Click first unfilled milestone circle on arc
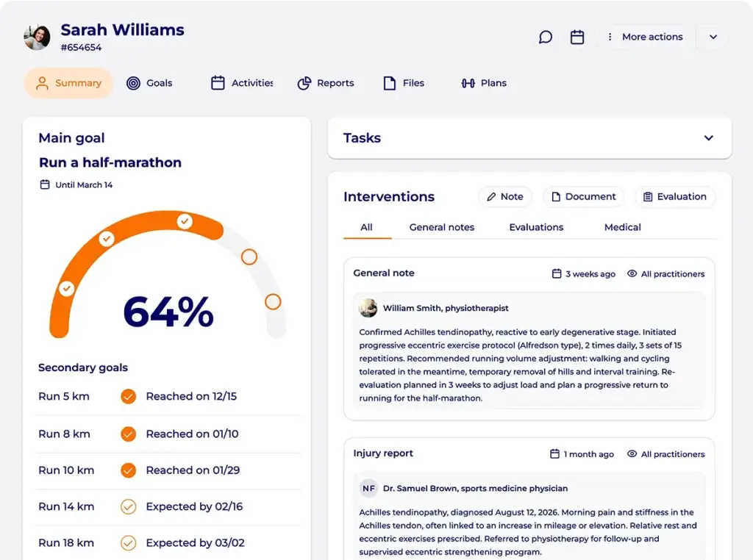This screenshot has width=753, height=560. 249,257
